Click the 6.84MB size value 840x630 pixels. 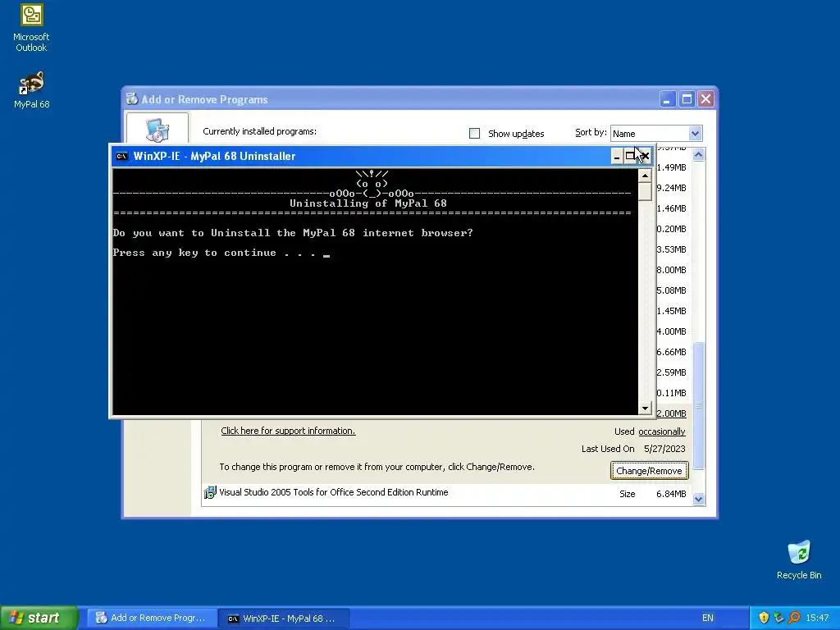coord(671,494)
